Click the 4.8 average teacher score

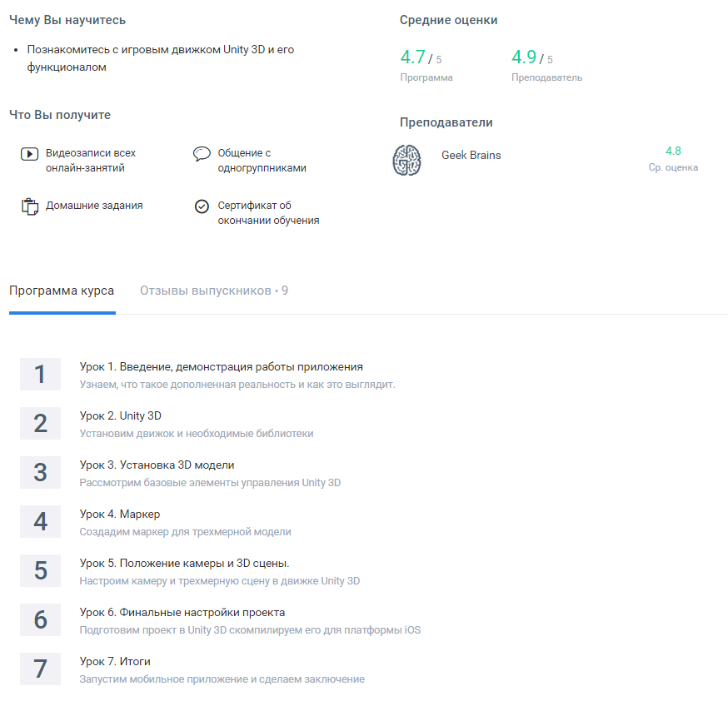673,151
